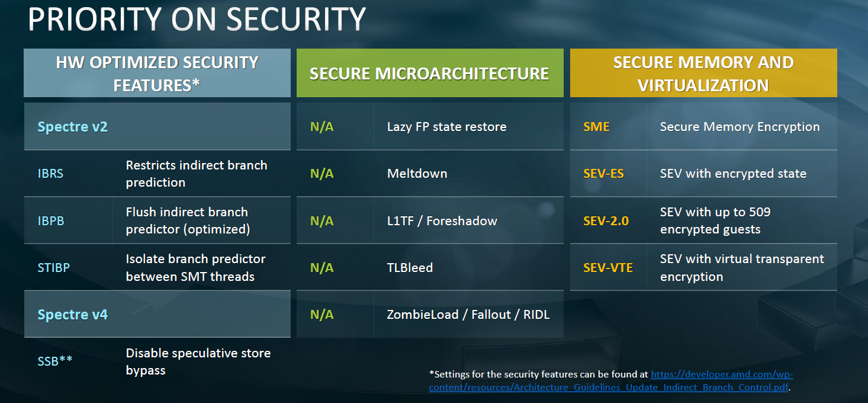Click the L1TF / Foreshadow row text
This screenshot has width=868, height=403.
tap(442, 220)
